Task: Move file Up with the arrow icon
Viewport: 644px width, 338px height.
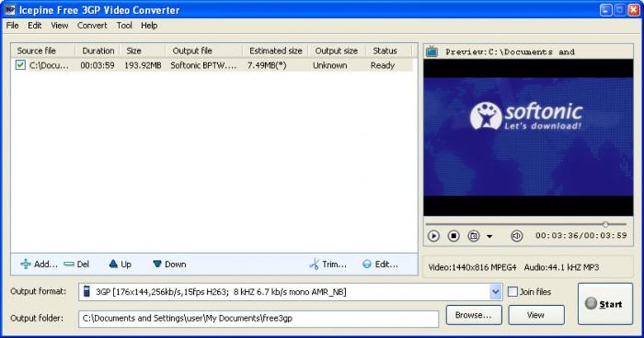Action: pyautogui.click(x=114, y=264)
